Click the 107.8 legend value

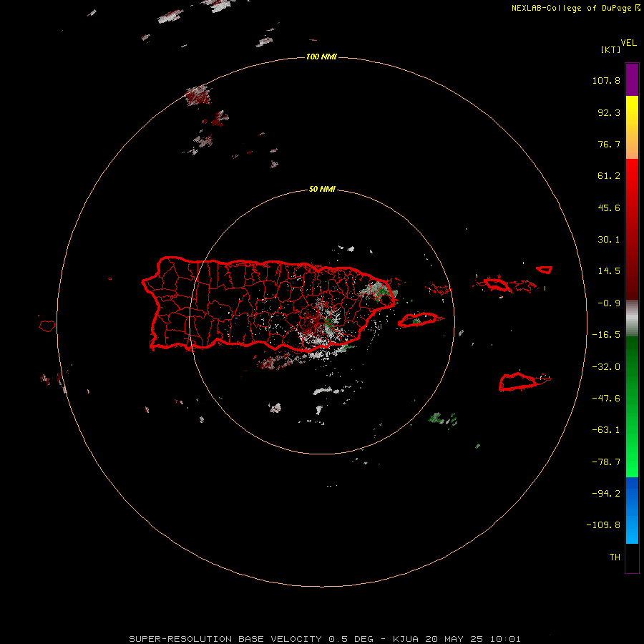click(x=606, y=80)
